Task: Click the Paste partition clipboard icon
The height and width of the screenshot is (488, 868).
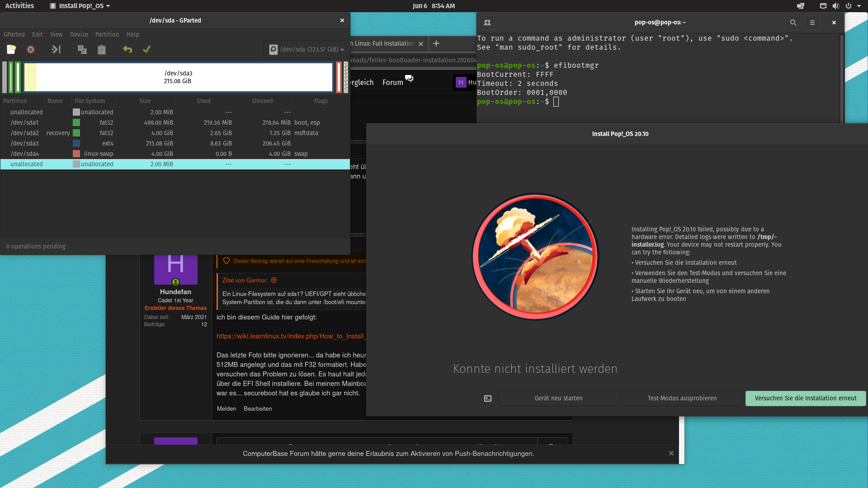Action: 102,50
